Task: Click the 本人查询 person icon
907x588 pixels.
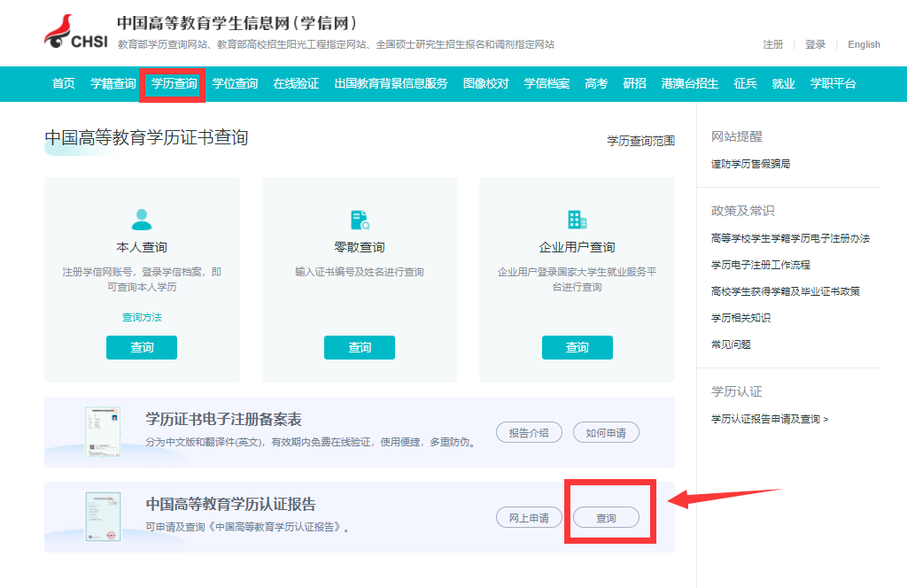Action: point(142,220)
